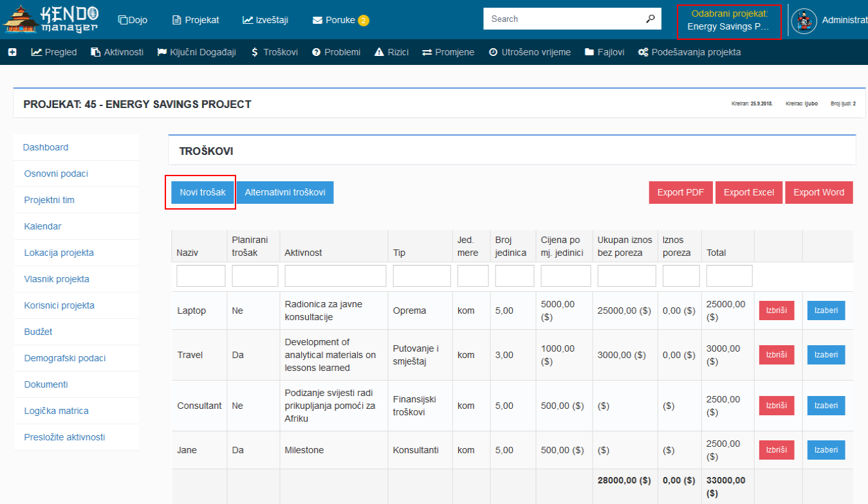Open the Promjene tab
Viewport: 868px width, 504px height.
448,52
